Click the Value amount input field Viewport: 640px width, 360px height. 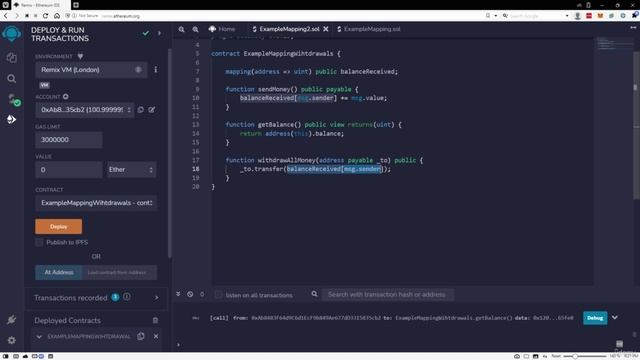69,169
